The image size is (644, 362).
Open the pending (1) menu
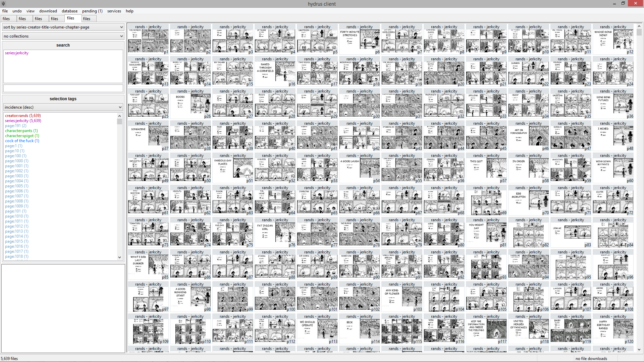pos(92,11)
